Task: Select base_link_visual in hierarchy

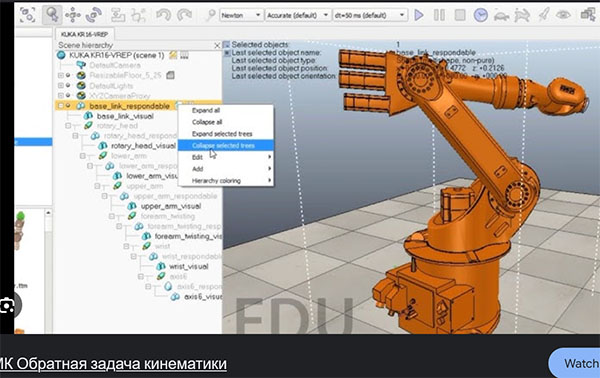Action: 125,116
